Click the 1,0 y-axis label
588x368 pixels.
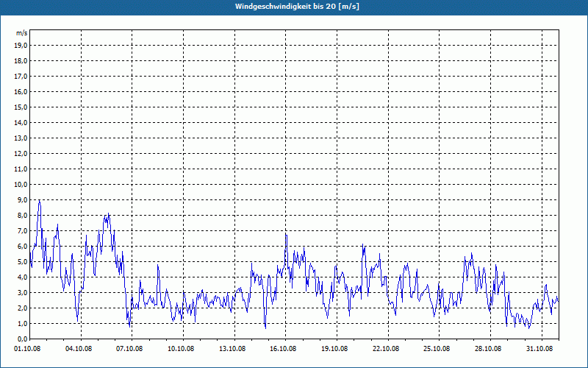pyautogui.click(x=22, y=323)
